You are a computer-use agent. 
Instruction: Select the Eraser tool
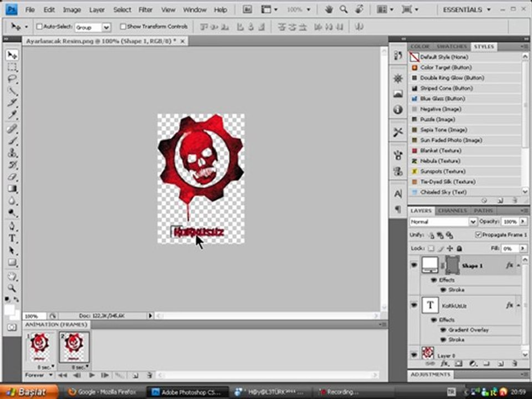tap(12, 176)
